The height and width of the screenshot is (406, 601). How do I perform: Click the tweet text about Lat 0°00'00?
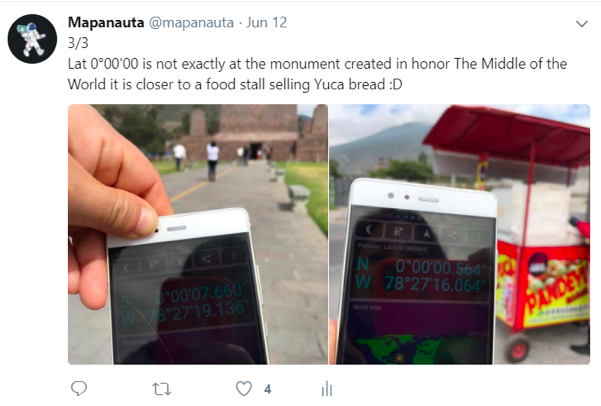pyautogui.click(x=317, y=74)
